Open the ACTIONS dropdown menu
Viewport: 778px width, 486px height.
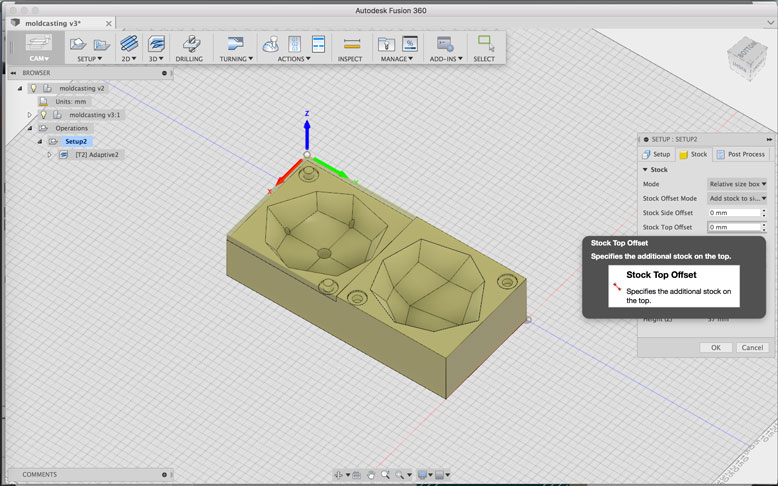(x=294, y=59)
